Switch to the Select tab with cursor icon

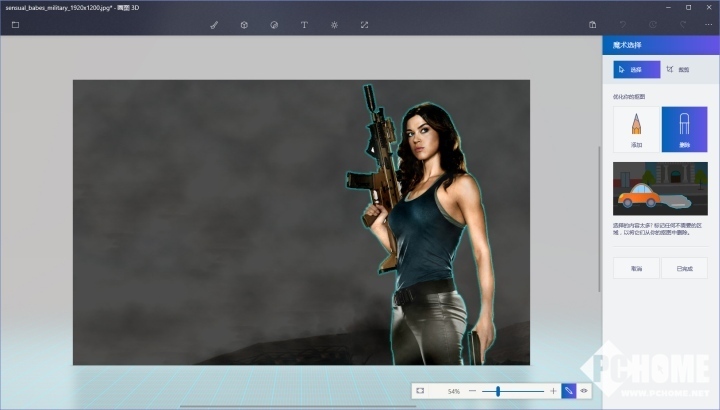(637, 69)
